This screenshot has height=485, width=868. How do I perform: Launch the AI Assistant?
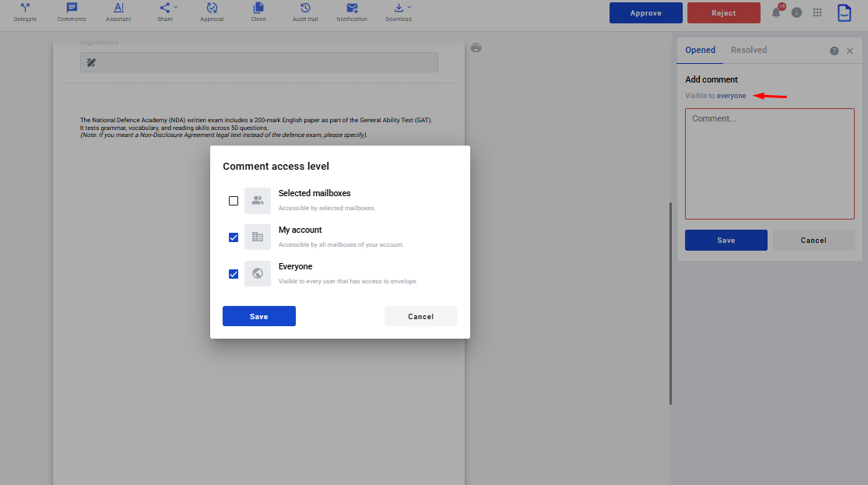pos(118,12)
